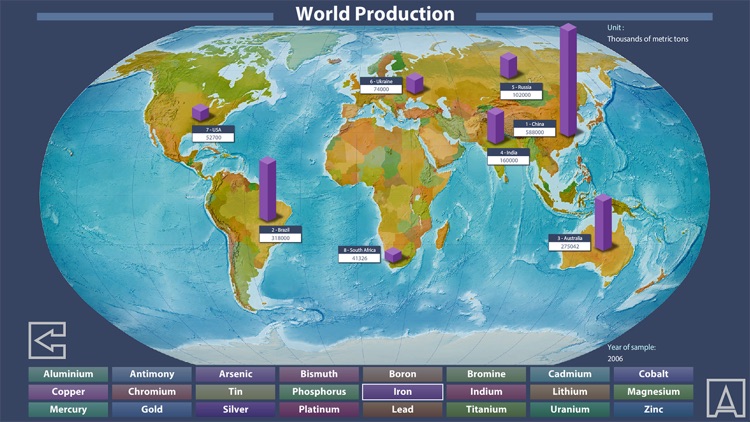Select the Cadmium button
Image resolution: width=750 pixels, height=422 pixels.
click(x=570, y=374)
